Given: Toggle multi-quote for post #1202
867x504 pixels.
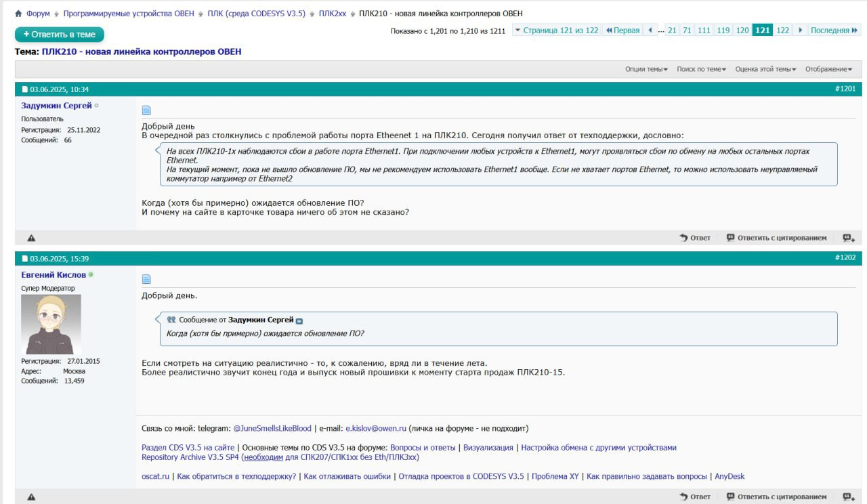Looking at the screenshot, I should click(x=849, y=497).
